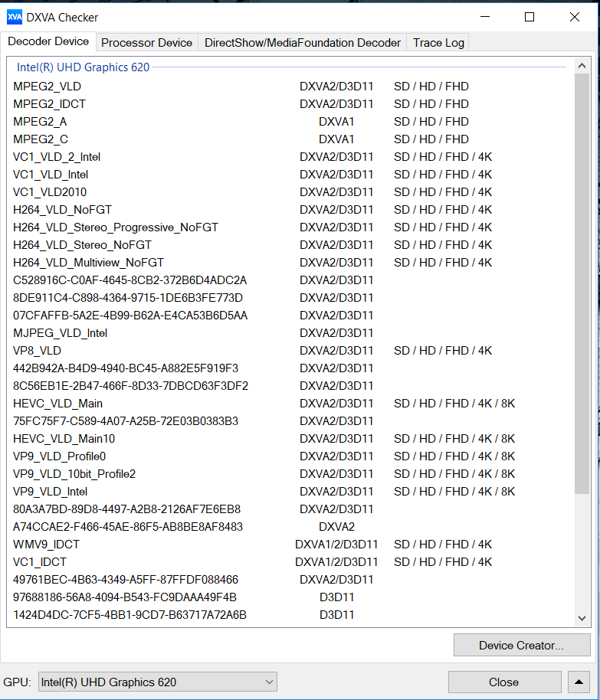Click the vertical scrollbar thumb of decoder list

click(x=582, y=284)
